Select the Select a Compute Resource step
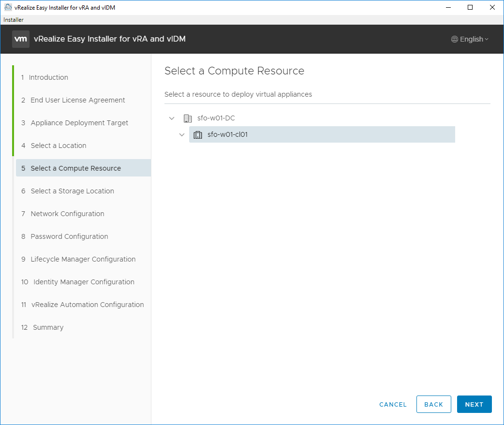Screen dimensions: 504x425 [84, 168]
